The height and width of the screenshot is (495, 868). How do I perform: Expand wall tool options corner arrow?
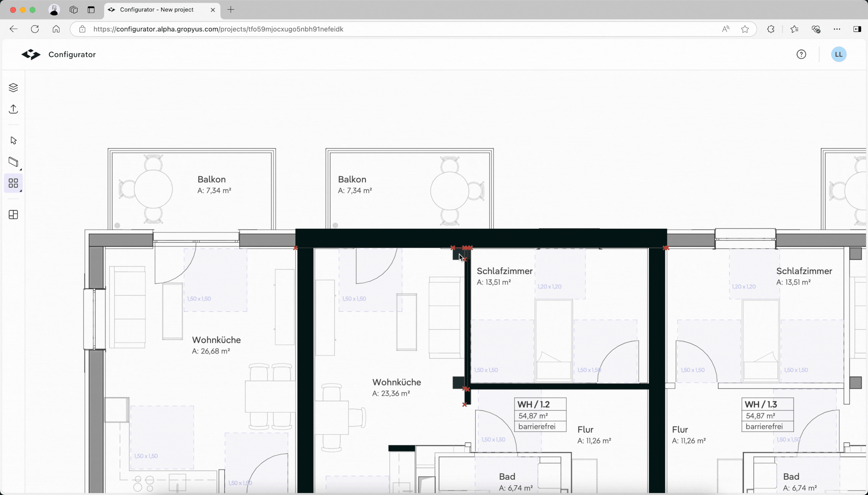tap(20, 169)
